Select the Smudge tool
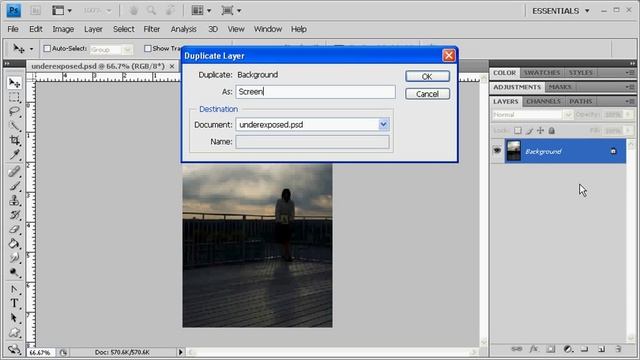 14,258
